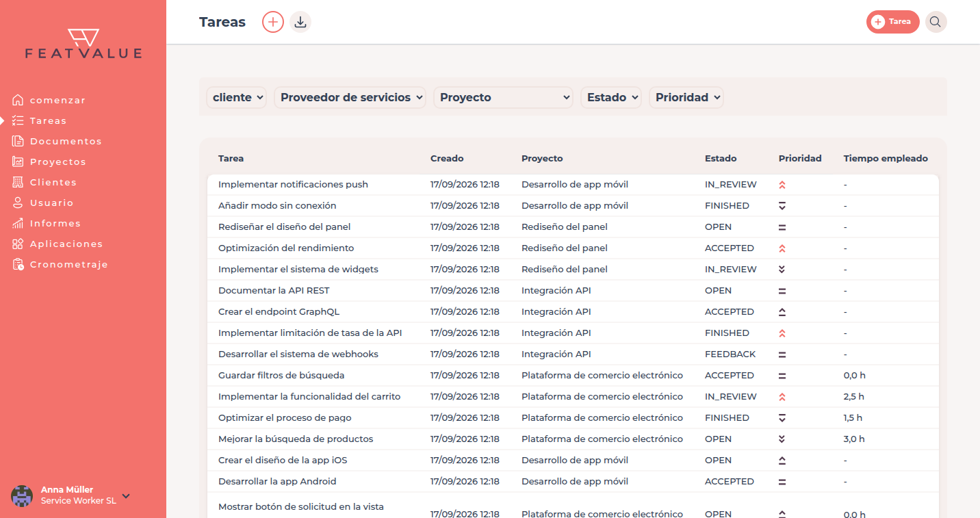The image size is (980, 518).
Task: Click the documents icon in sidebar
Action: pyautogui.click(x=18, y=141)
